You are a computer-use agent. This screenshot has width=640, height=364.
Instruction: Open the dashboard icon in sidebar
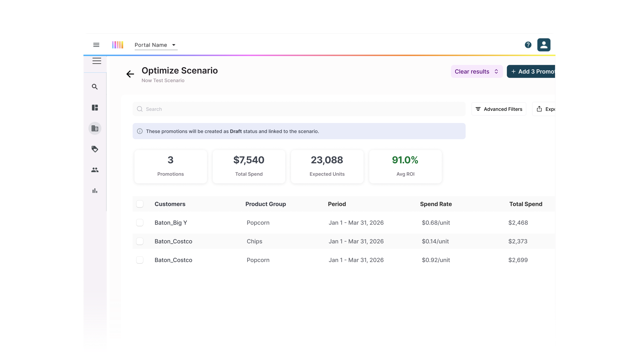point(95,108)
